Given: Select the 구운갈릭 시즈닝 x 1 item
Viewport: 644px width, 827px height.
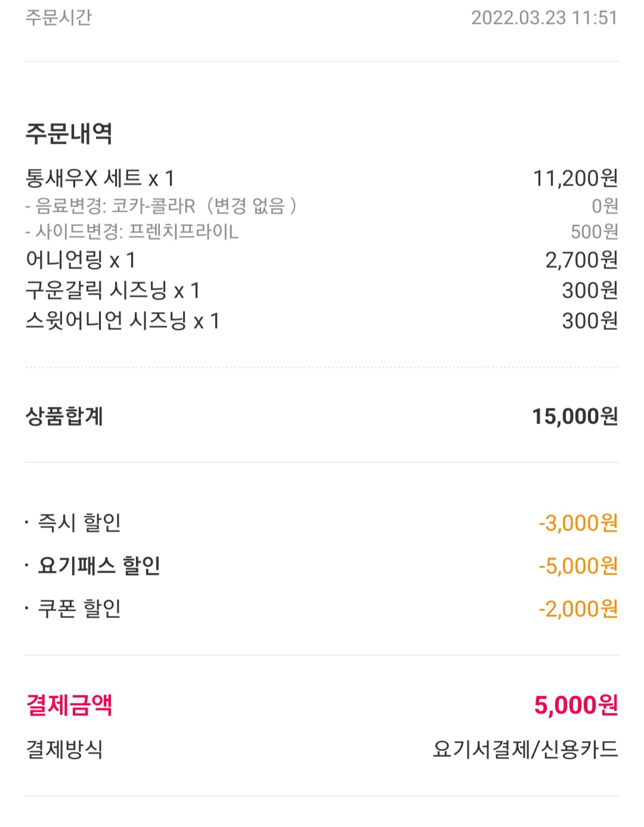Looking at the screenshot, I should coord(113,291).
